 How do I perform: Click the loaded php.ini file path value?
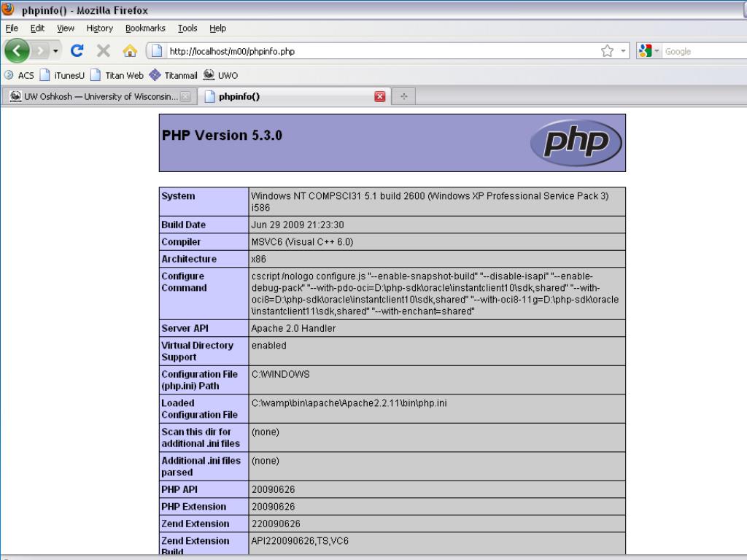tap(349, 403)
